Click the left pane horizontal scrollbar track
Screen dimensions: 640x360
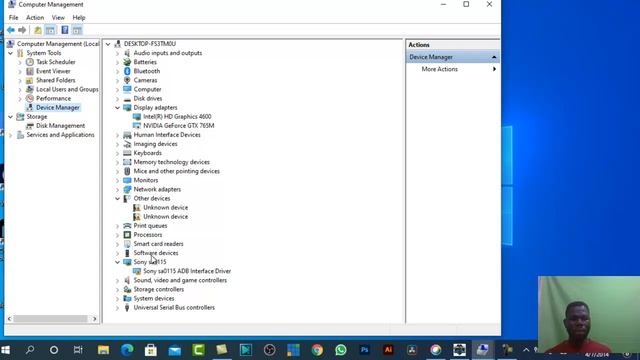(51, 319)
